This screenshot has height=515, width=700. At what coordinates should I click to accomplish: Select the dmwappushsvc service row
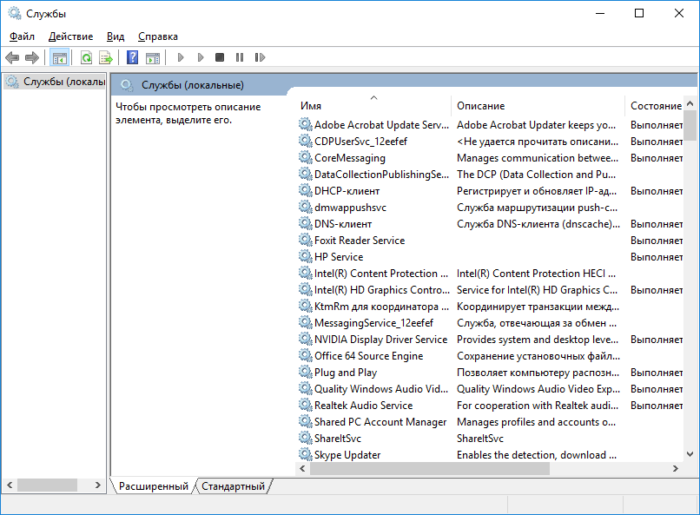350,207
